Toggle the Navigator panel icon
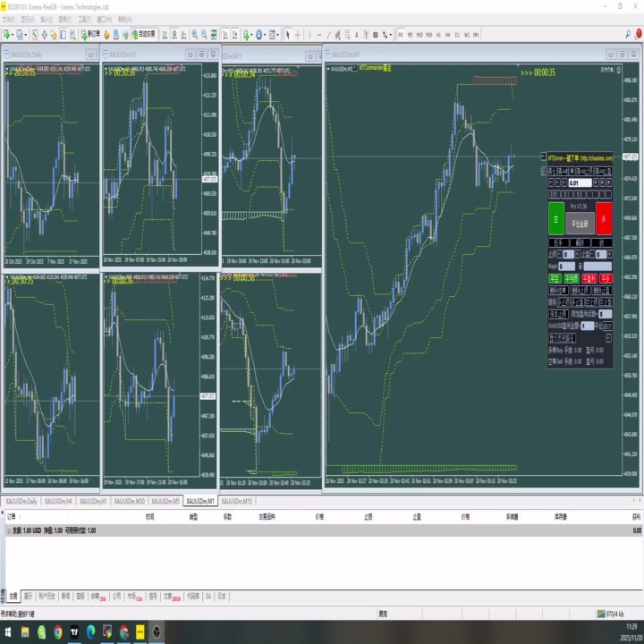The width and height of the screenshot is (644, 644). point(54,35)
